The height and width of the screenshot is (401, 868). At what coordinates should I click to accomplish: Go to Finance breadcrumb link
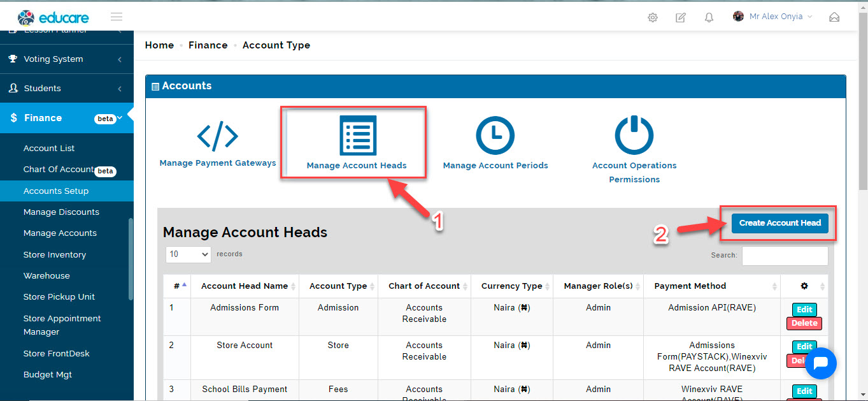[x=208, y=45]
